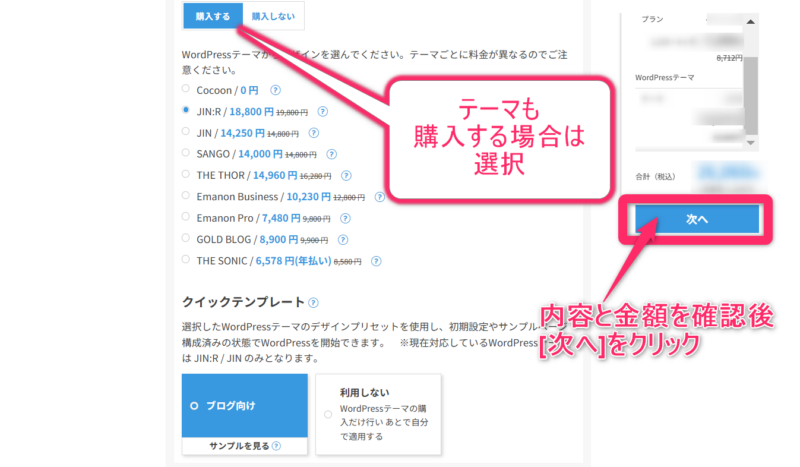Choose THE THOR theme radio option
Screen dimensions: 800x467
click(186, 174)
